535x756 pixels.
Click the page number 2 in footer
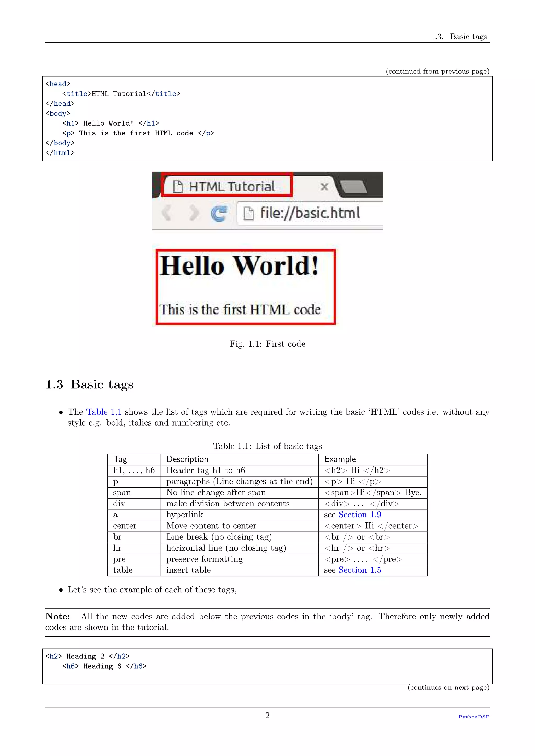(267, 715)
